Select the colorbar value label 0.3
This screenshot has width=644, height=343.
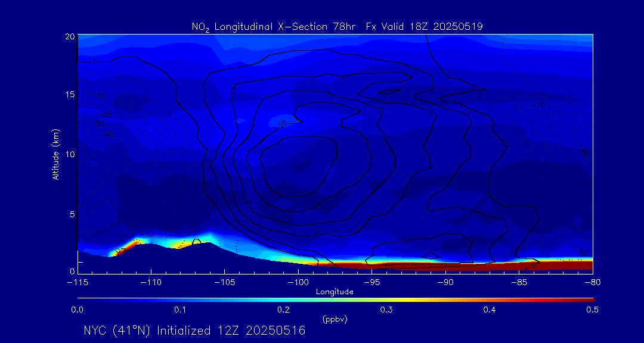[x=386, y=310]
